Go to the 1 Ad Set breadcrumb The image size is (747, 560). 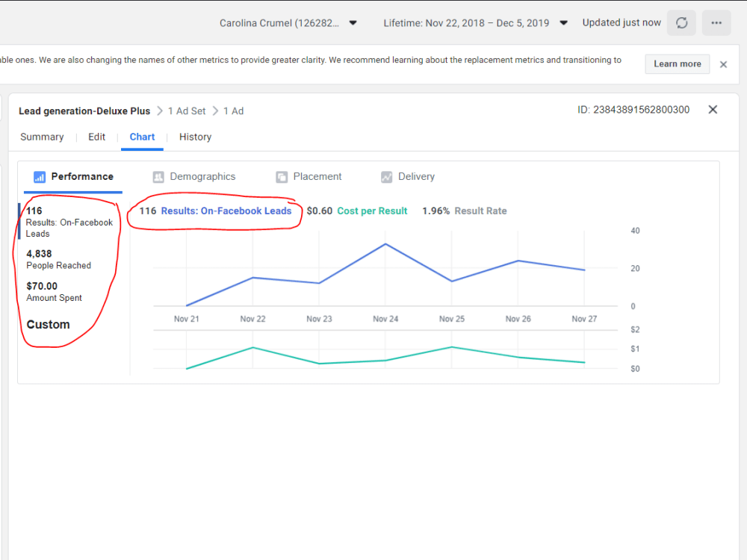[187, 111]
